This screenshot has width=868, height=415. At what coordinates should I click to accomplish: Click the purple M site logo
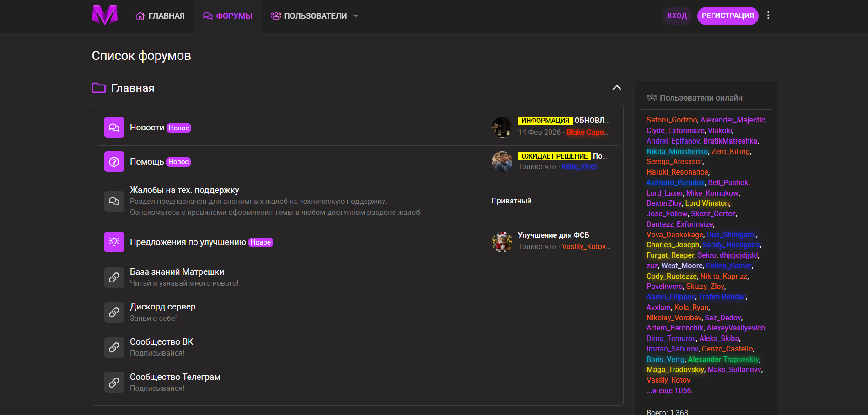(x=105, y=16)
